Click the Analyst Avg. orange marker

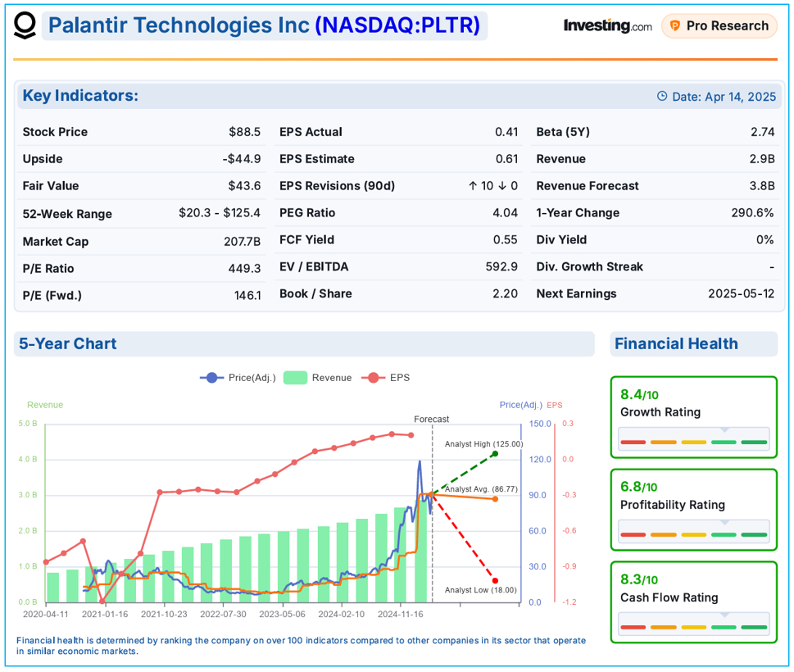[x=495, y=499]
